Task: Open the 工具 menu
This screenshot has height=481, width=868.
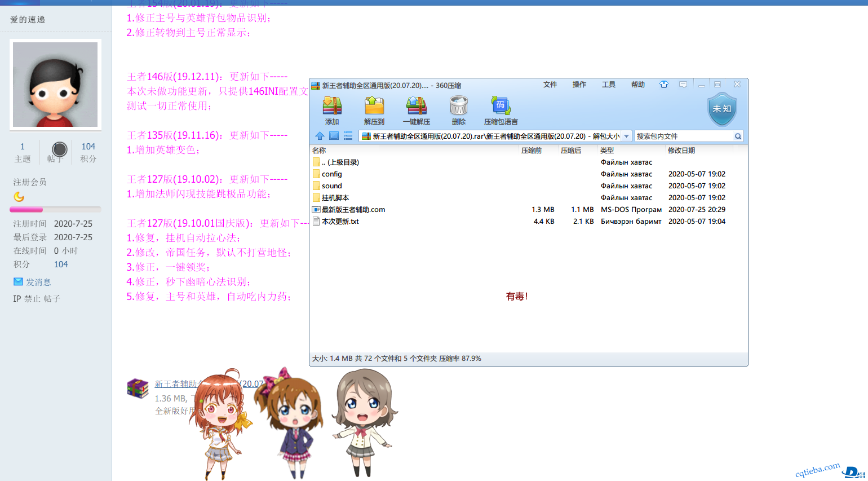Action: click(609, 85)
